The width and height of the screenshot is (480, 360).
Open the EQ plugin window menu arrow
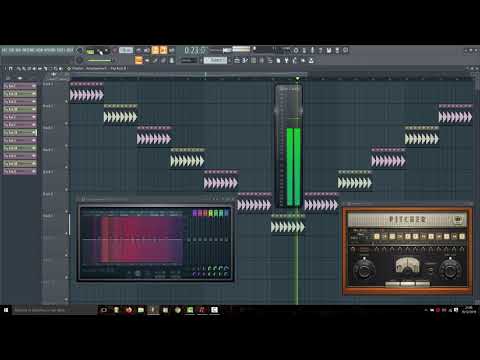(83, 199)
